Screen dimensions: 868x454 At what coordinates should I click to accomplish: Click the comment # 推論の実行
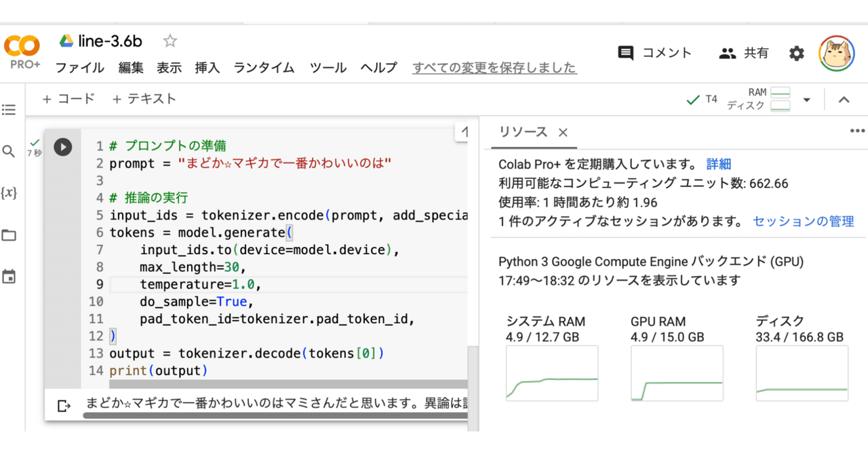tap(149, 198)
